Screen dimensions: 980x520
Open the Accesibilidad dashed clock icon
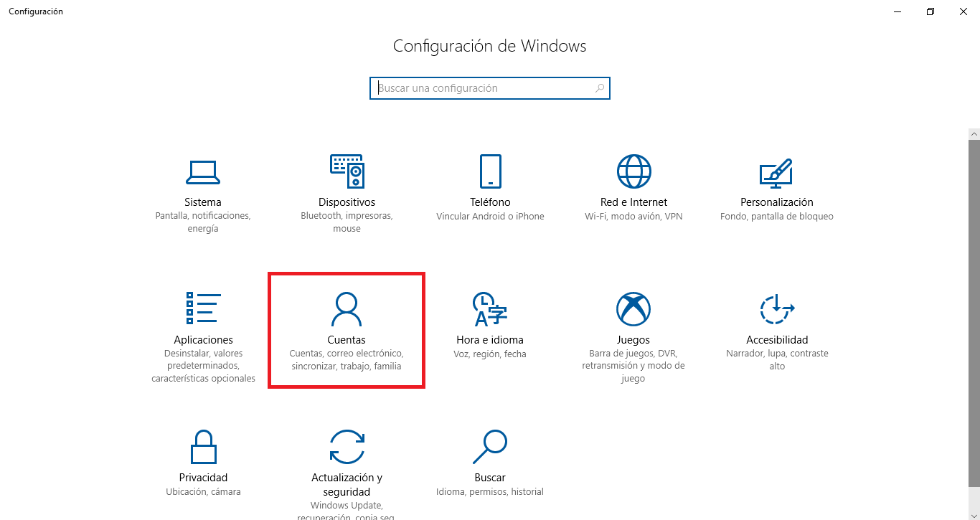(777, 309)
